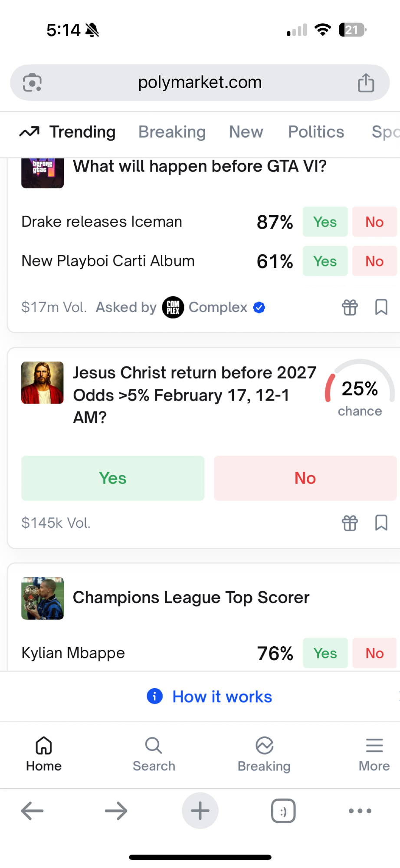Switch to the Politics category tab
400x868 pixels.
316,132
